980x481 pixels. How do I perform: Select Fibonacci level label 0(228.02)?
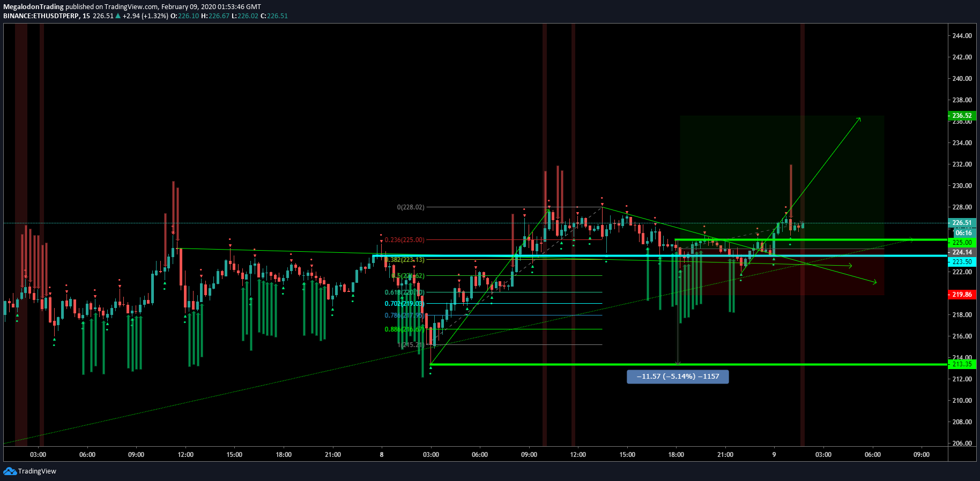(411, 207)
